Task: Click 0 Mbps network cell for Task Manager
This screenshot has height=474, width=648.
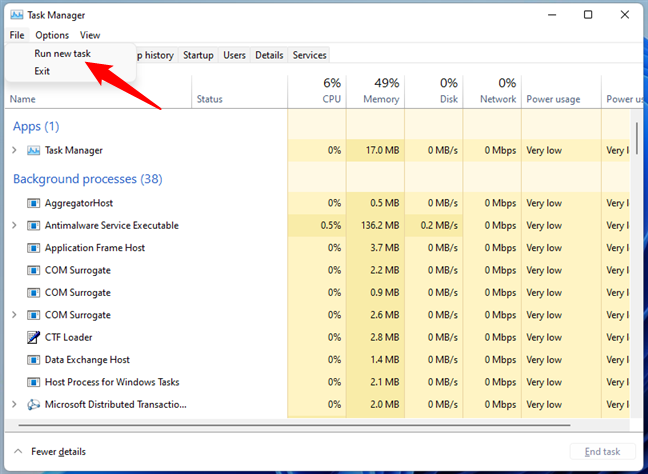Action: [493, 150]
